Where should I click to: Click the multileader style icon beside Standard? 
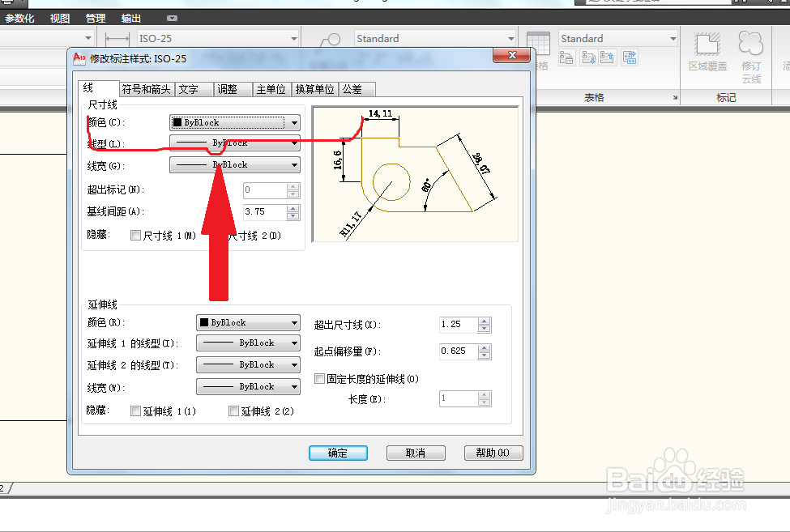coord(331,40)
